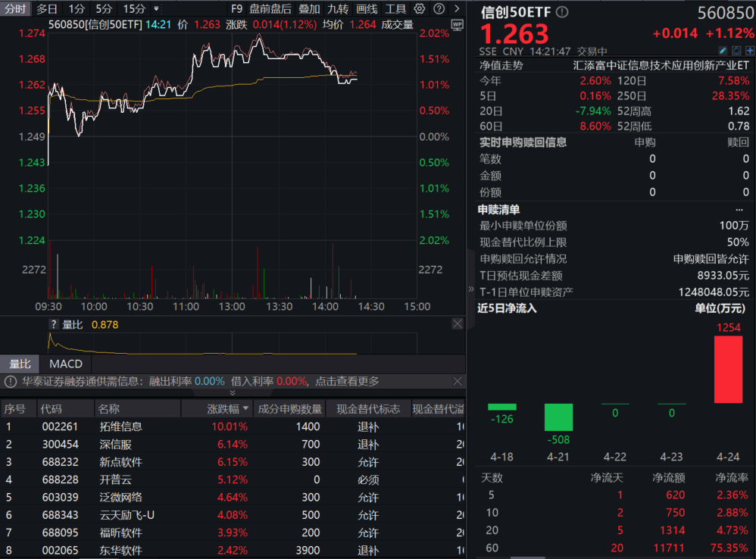Click the info icon beside 信创50ETF title
This screenshot has width=756, height=559.
point(561,12)
